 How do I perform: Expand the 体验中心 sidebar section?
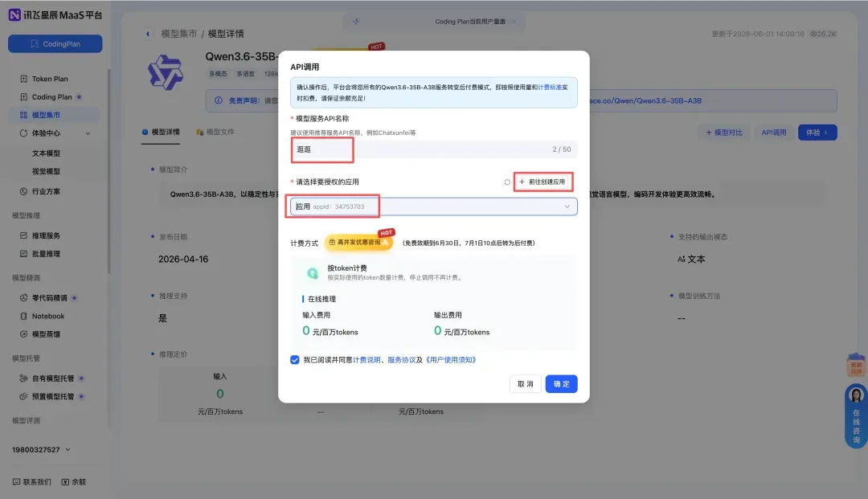tap(55, 133)
